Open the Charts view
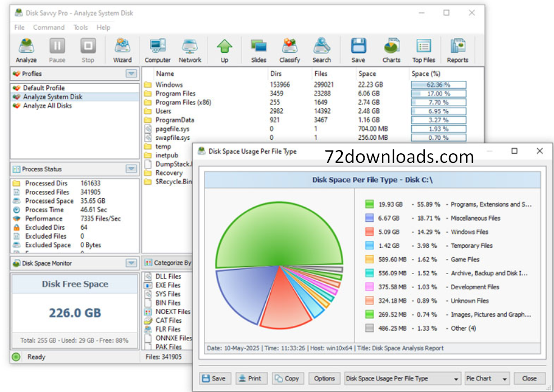Image resolution: width=554 pixels, height=392 pixels. pyautogui.click(x=391, y=49)
